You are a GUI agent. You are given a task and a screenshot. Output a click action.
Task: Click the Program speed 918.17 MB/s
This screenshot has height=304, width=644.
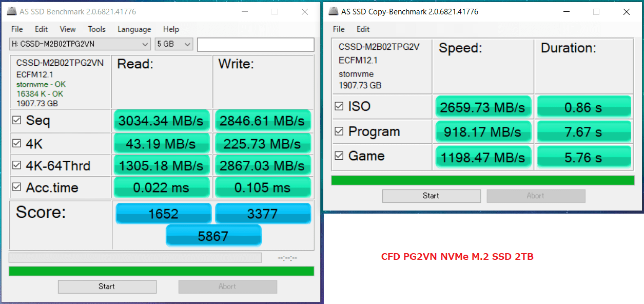(483, 132)
